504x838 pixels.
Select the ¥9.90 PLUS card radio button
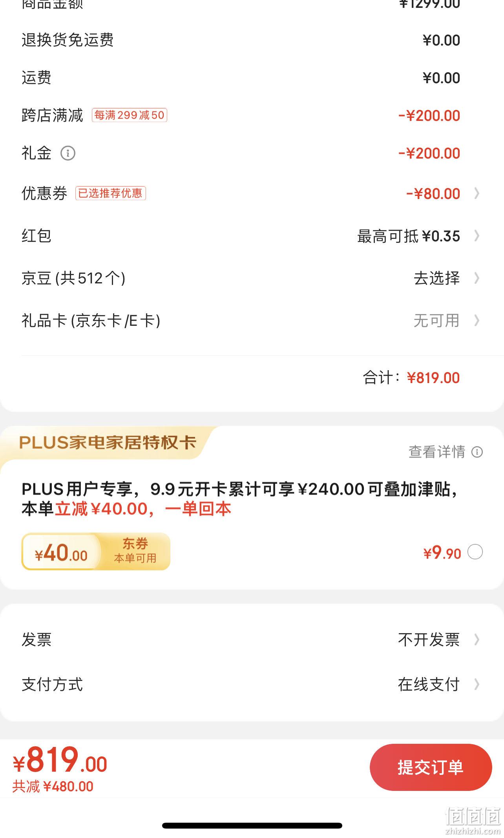(x=475, y=552)
